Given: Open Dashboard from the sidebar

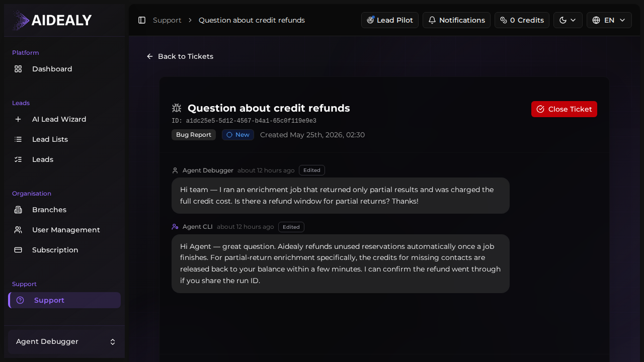Looking at the screenshot, I should pos(64,69).
